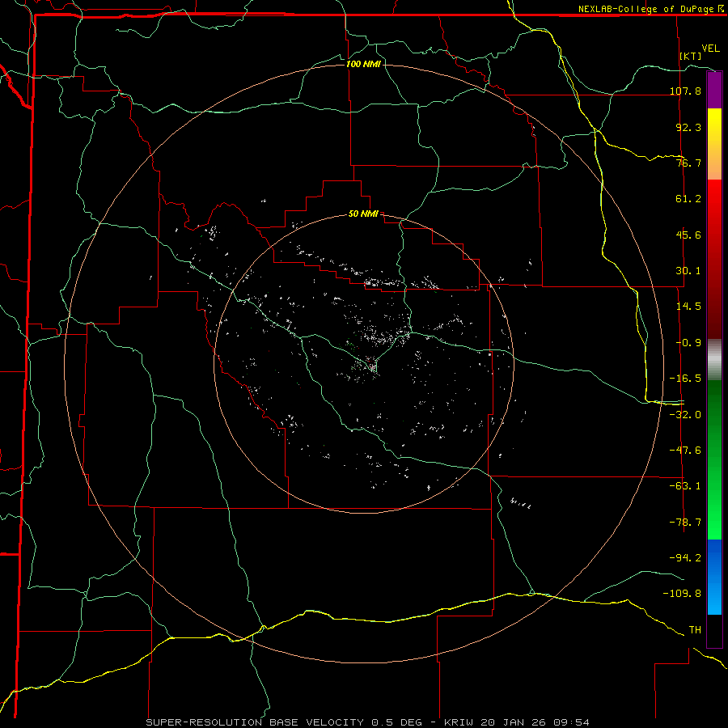Screen dimensions: 728x728
Task: Click the -47.6 velocity legend value
Action: tap(685, 451)
